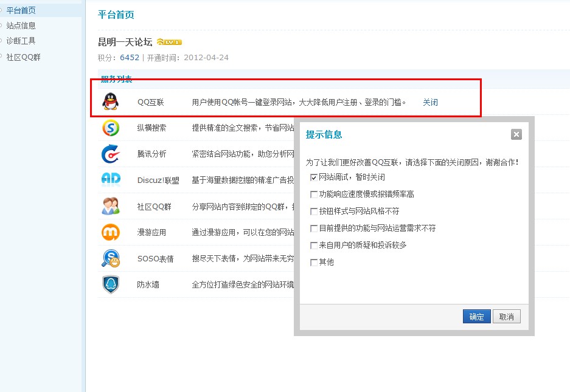Open 社区QQ群 in left sidebar
Screen dimensions: 570x392
click(24, 57)
